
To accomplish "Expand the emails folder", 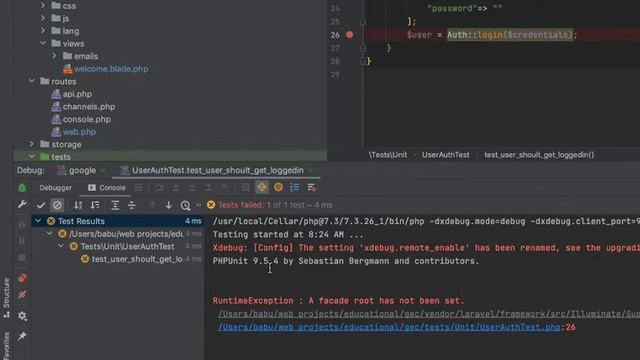I will click(54, 56).
